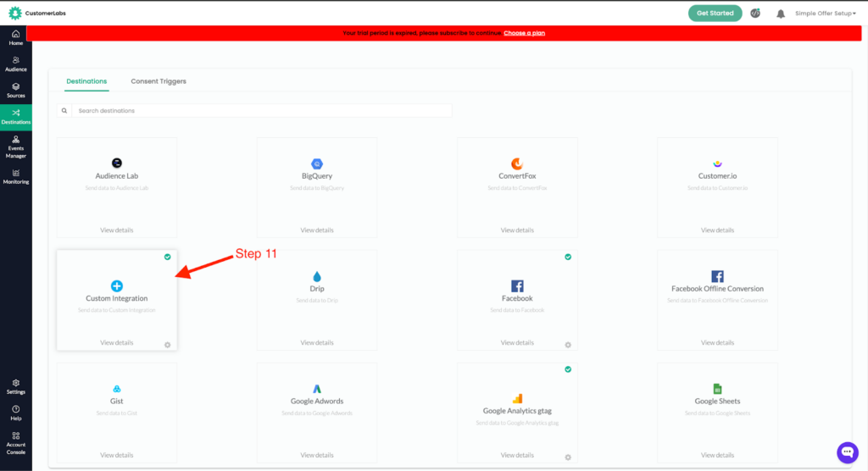Open the chat support bubble
The height and width of the screenshot is (471, 868).
pyautogui.click(x=847, y=452)
